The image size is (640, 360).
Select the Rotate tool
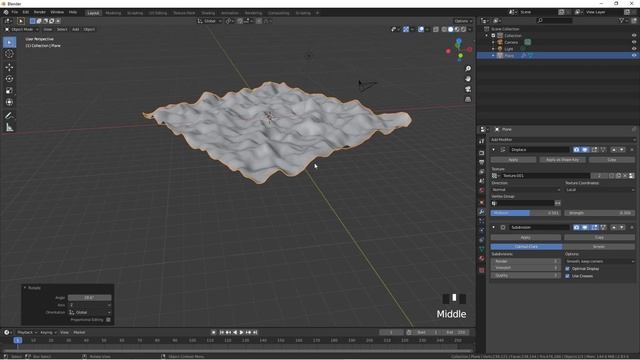9,79
